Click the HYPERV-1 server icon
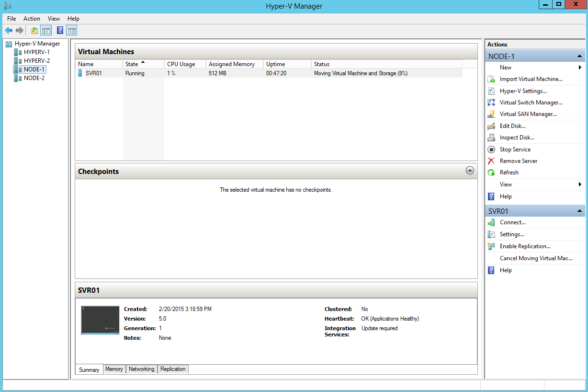The image size is (588, 392). (x=18, y=52)
